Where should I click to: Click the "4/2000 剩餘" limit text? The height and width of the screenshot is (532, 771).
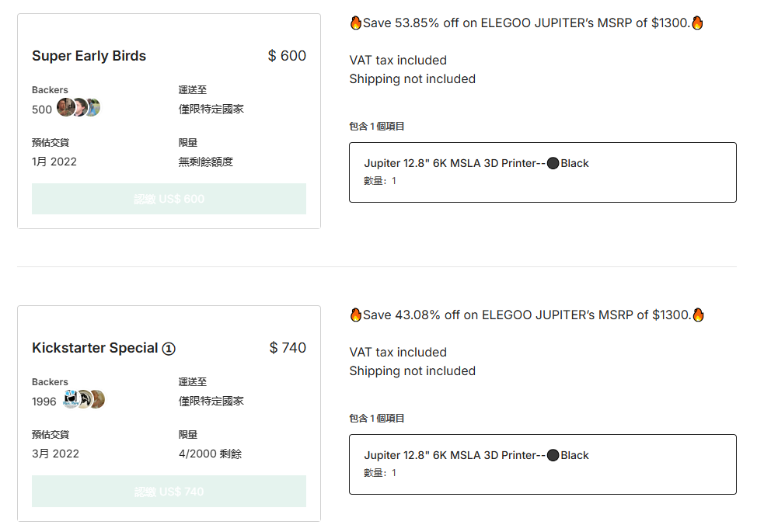click(x=210, y=454)
